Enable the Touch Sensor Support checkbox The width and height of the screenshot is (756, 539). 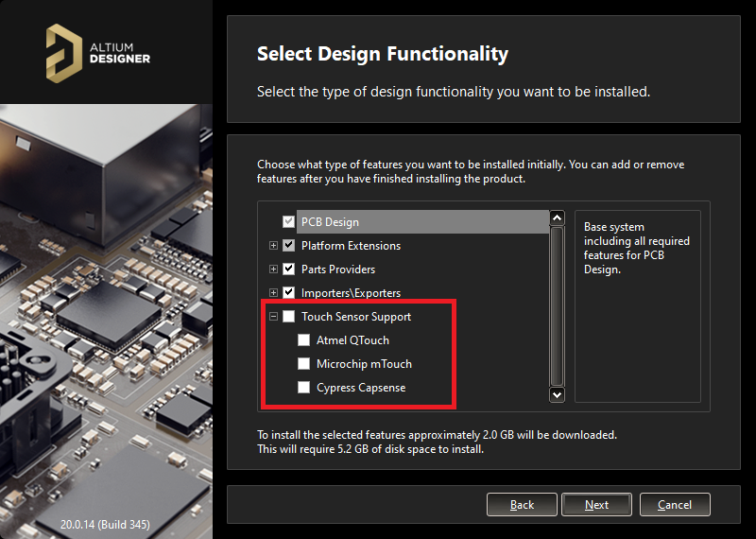tap(289, 317)
